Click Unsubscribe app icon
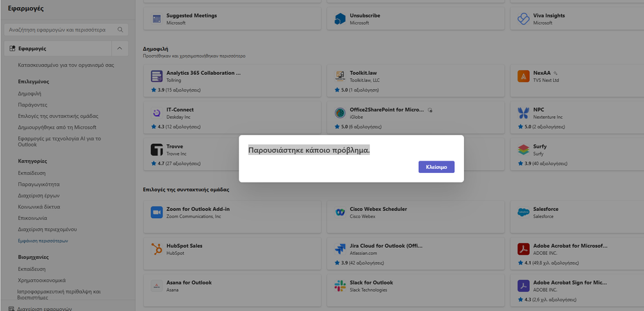 (340, 19)
